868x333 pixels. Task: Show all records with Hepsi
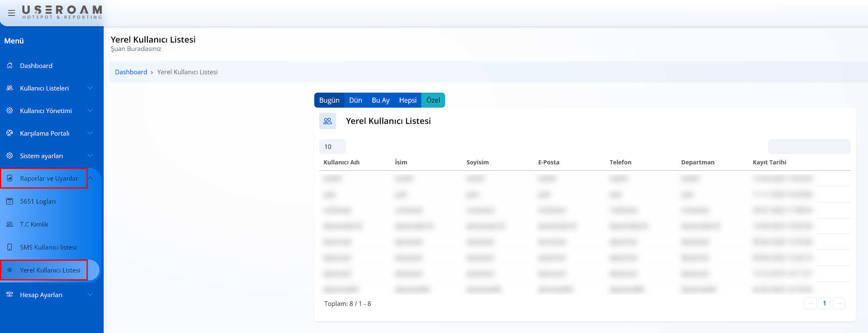407,100
